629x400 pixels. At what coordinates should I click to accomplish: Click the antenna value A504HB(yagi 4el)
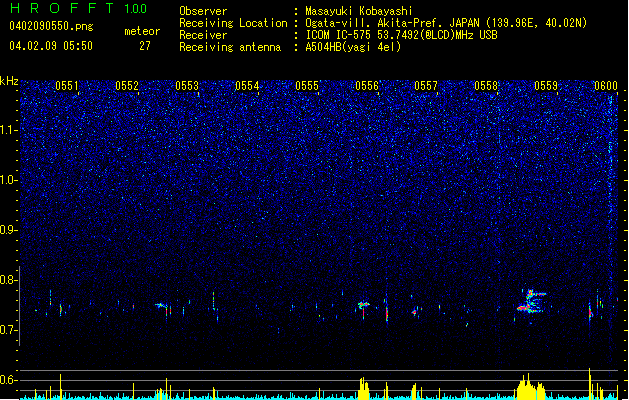click(353, 47)
